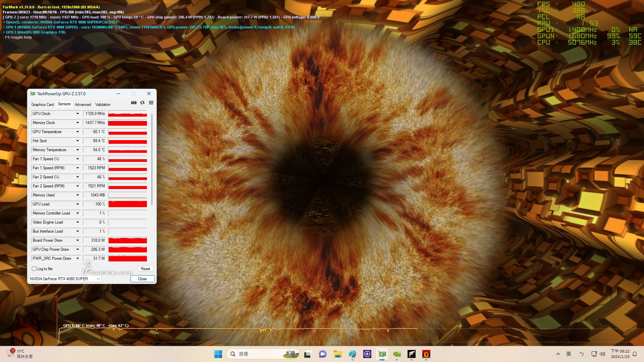Expand the GPU Clock sensor dropdown
644x362 pixels.
click(77, 114)
